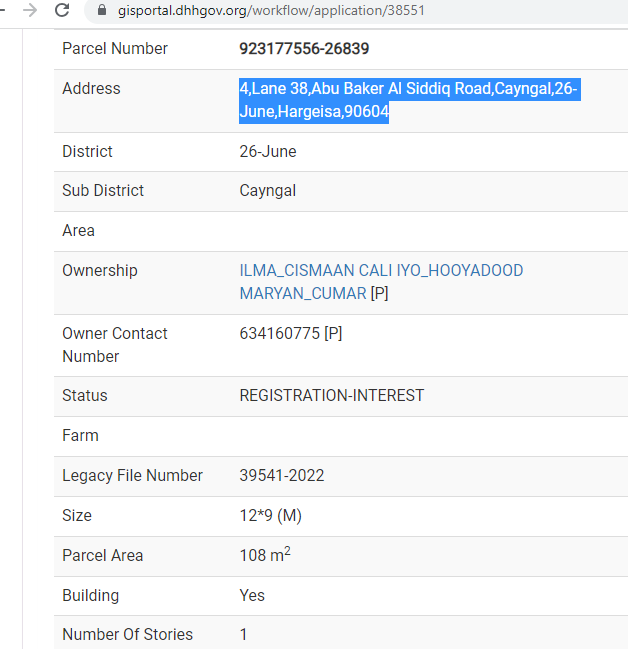The height and width of the screenshot is (649, 628).
Task: Click the Sub District value Cayngal
Action: click(x=267, y=191)
